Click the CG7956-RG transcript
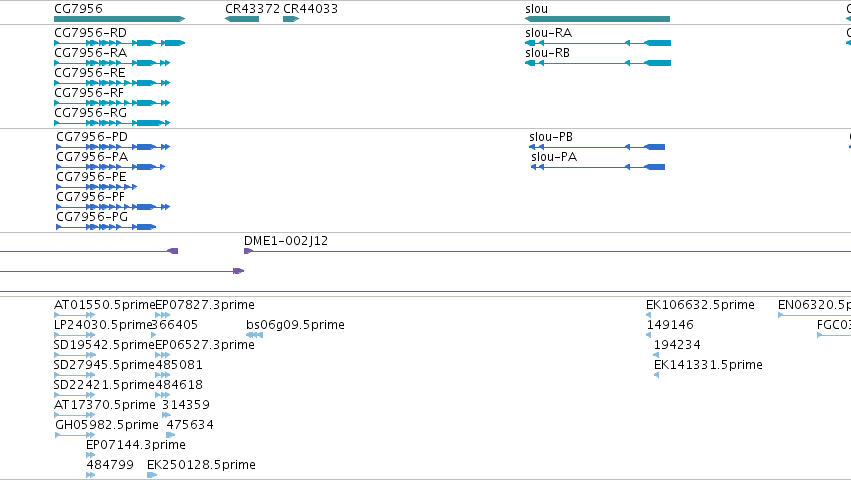This screenshot has width=851, height=480. pos(112,123)
